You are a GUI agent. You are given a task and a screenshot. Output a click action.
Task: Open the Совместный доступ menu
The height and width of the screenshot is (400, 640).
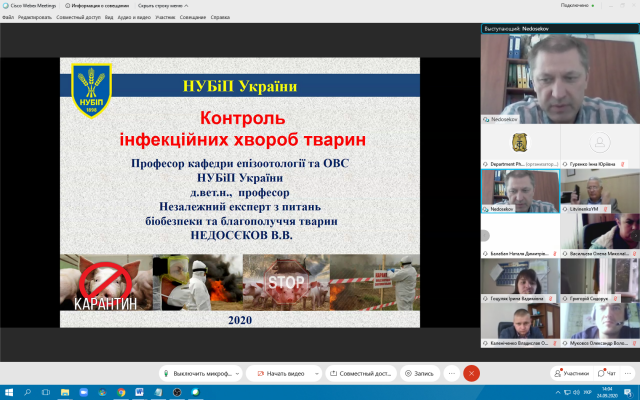point(78,18)
